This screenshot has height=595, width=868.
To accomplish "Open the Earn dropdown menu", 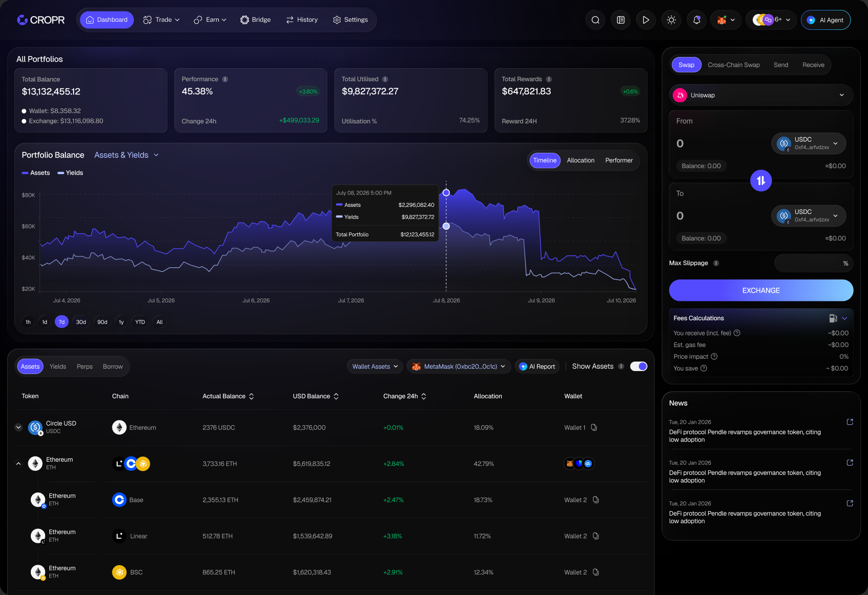I will pos(210,20).
